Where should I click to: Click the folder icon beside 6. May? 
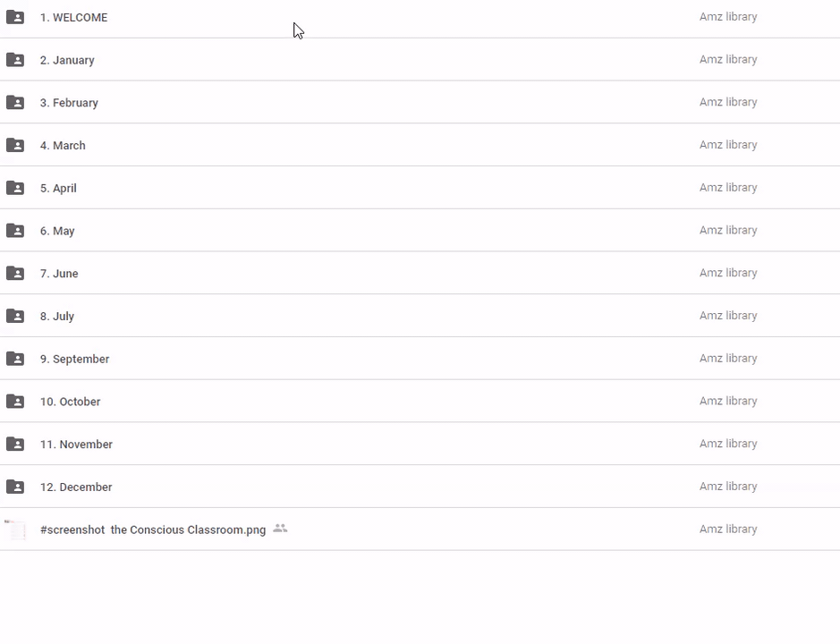click(x=15, y=231)
